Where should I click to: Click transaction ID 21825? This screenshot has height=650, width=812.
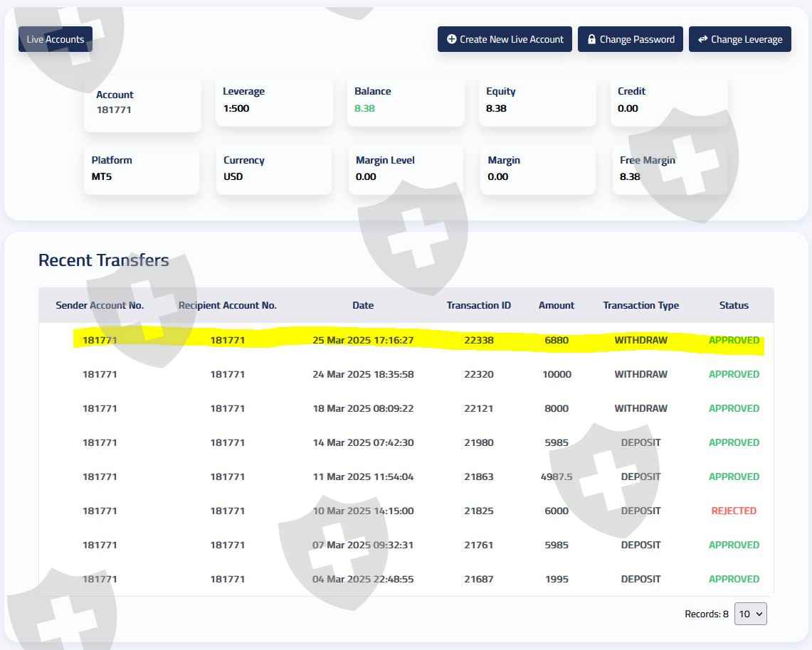click(478, 511)
